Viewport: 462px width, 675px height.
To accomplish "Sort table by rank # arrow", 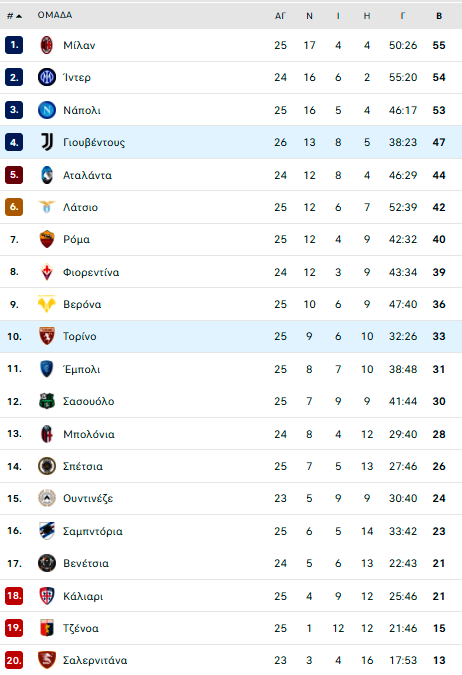I will (14, 16).
